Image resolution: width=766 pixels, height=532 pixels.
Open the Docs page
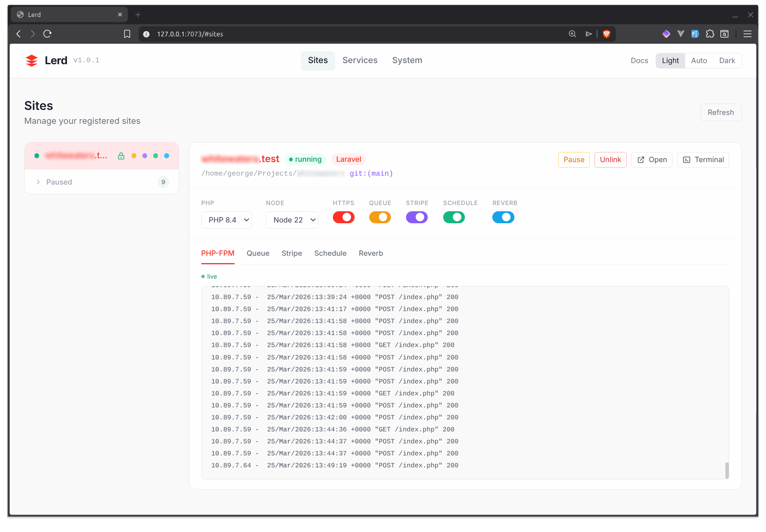click(639, 60)
